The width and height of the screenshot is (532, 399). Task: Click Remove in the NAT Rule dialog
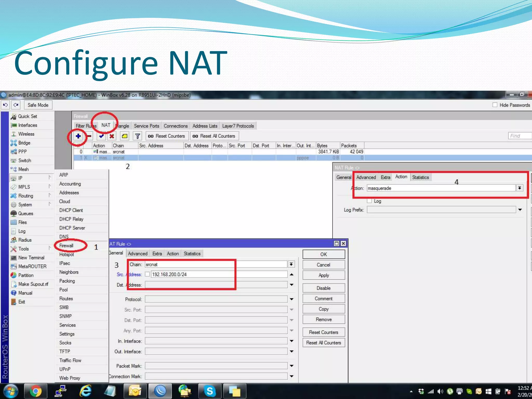point(324,319)
